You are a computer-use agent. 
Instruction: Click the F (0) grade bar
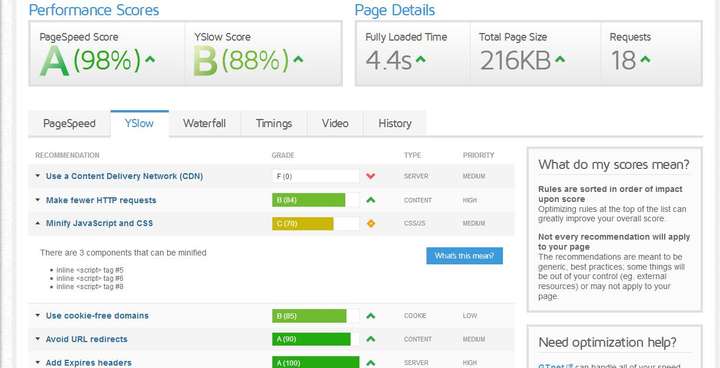315,176
